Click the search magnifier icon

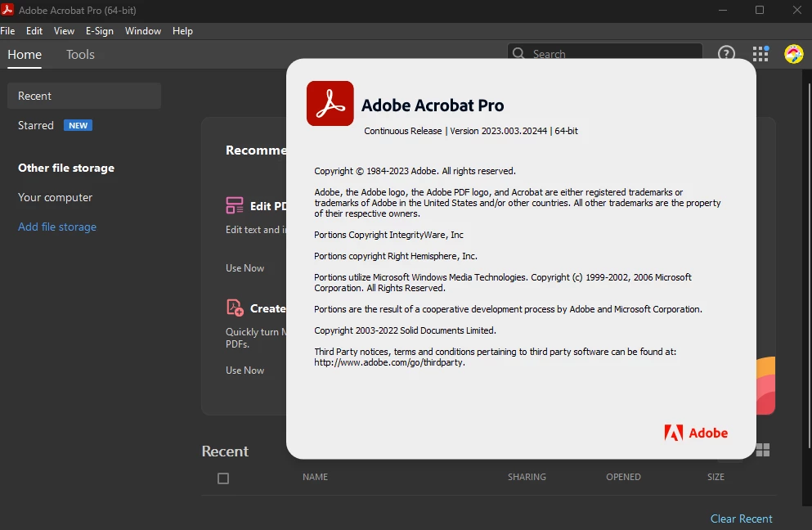pos(518,53)
